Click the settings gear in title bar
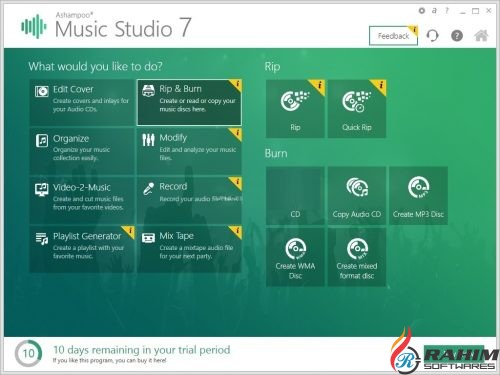 tap(422, 11)
